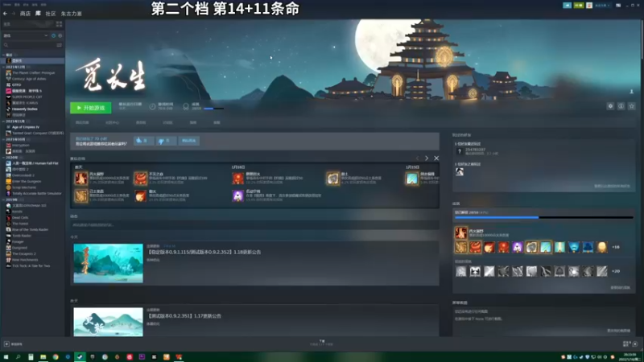Open the 1.18 update news thumbnail
644x362 pixels.
pyautogui.click(x=109, y=264)
